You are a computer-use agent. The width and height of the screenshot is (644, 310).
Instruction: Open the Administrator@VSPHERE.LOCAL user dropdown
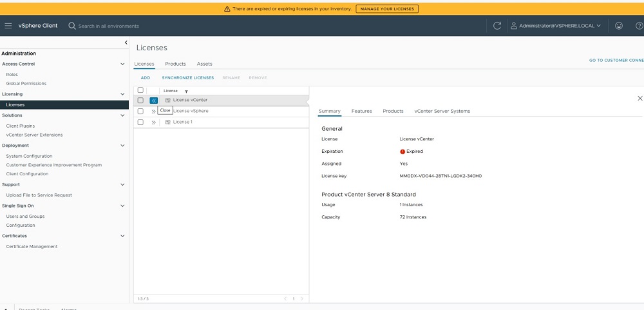[x=555, y=26]
